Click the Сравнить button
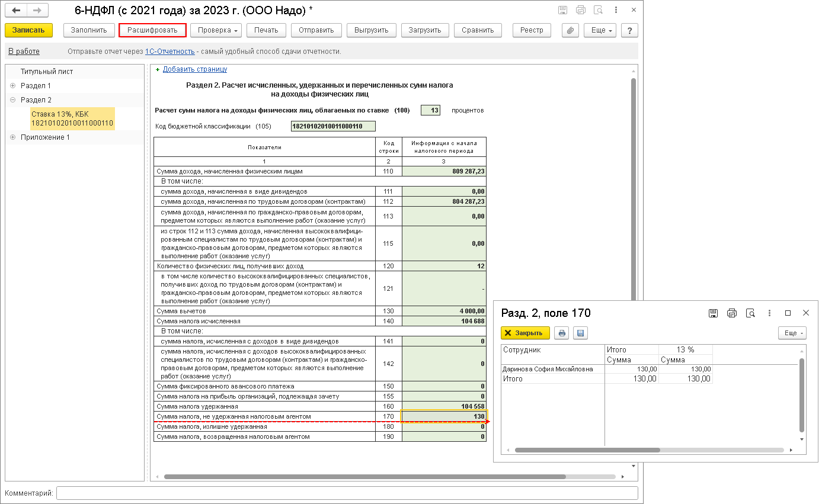 click(x=478, y=30)
